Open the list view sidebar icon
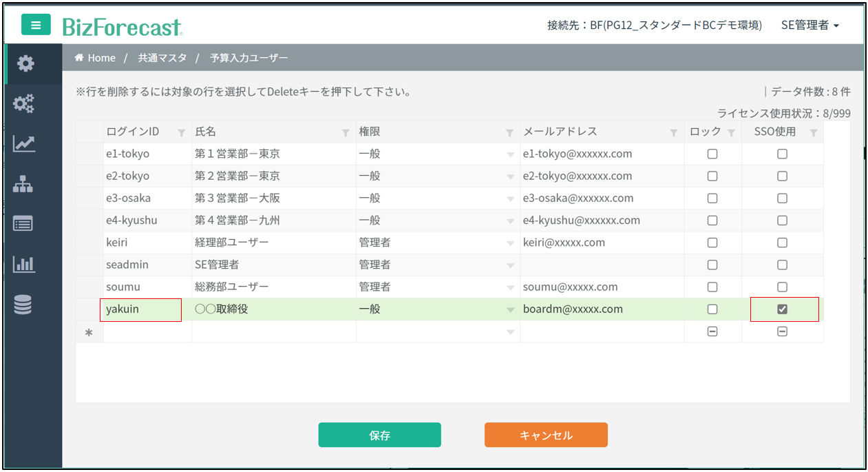Viewport: 868px width, 472px height. [23, 224]
